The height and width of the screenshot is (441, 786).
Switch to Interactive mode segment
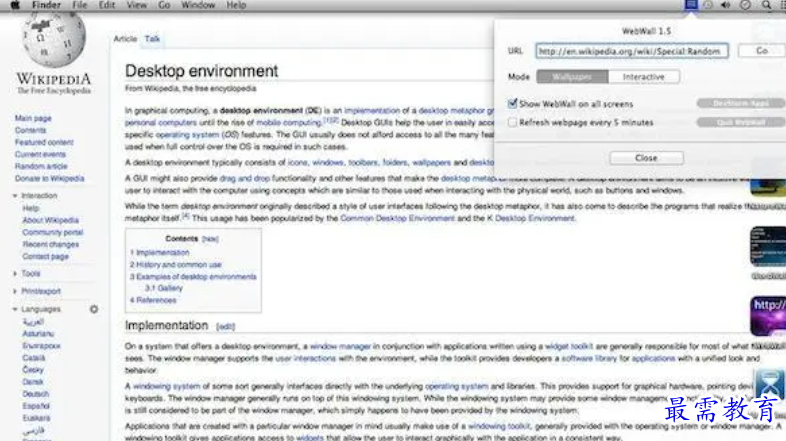(x=644, y=77)
